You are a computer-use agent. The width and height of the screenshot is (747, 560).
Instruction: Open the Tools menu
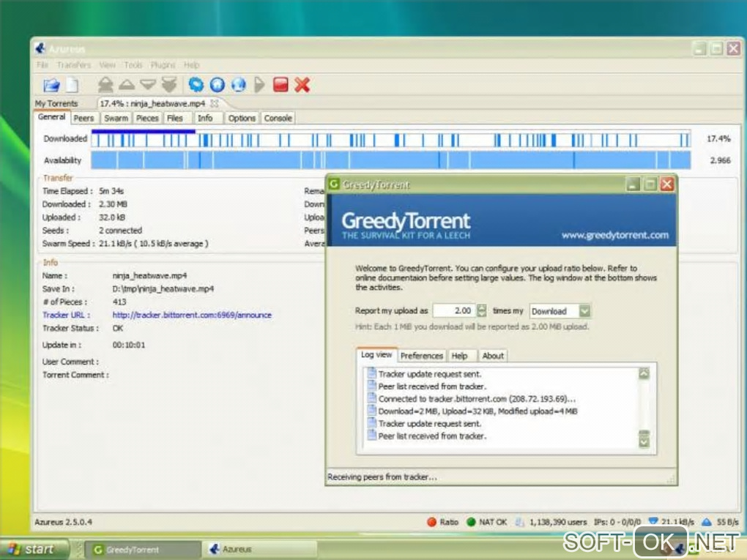[x=133, y=64]
